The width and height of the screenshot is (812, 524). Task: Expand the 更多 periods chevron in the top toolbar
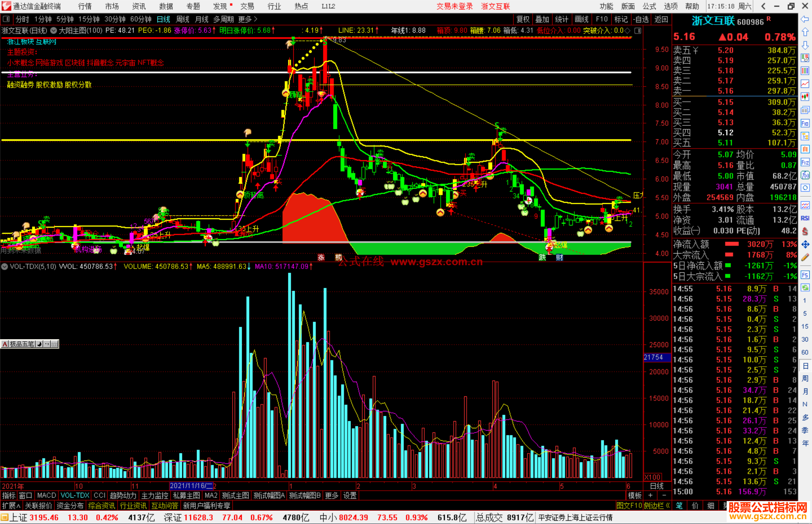click(x=248, y=19)
